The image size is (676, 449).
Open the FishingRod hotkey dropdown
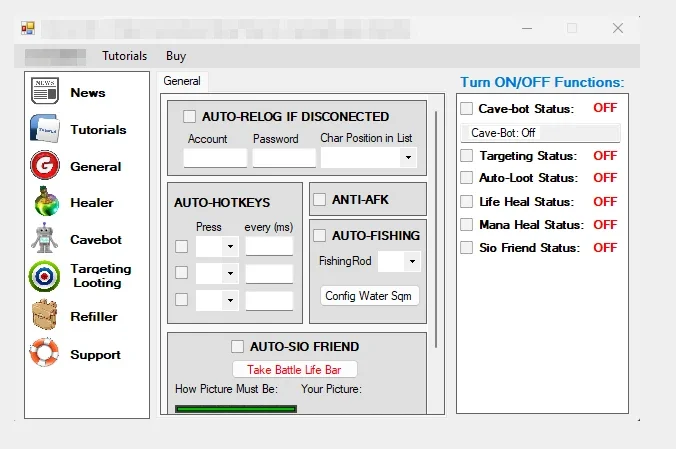(412, 261)
